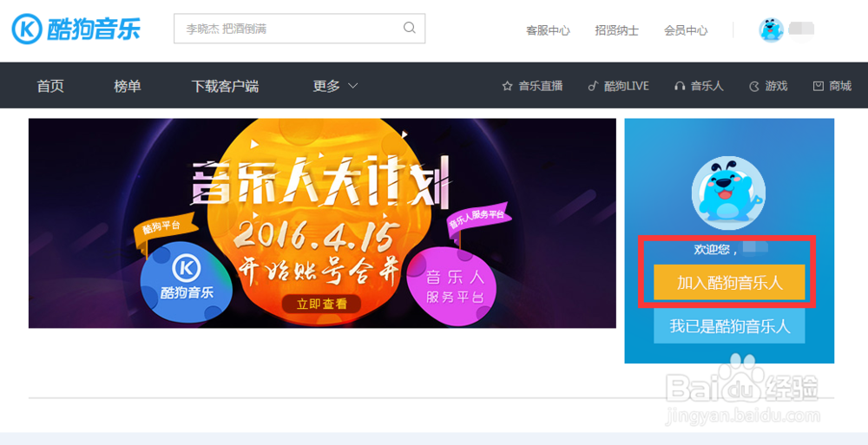Open 下载客户端 in navigation bar
868x445 pixels.
(x=225, y=87)
